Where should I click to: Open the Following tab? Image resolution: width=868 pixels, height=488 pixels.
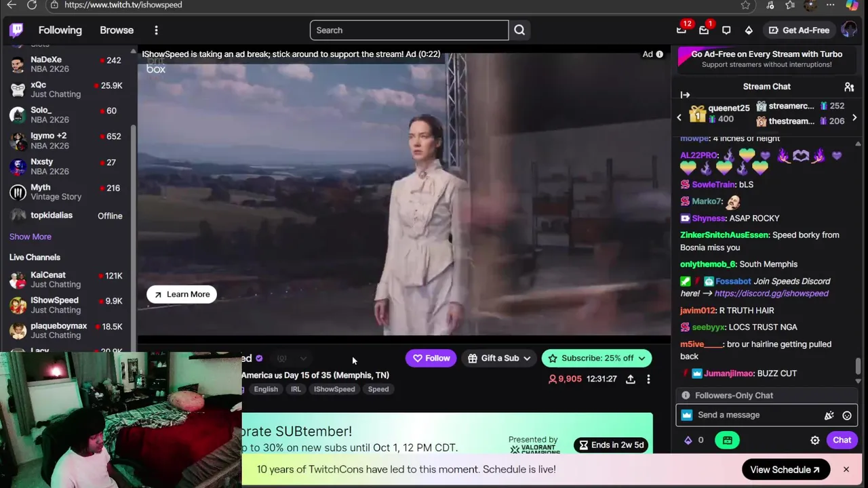(60, 30)
